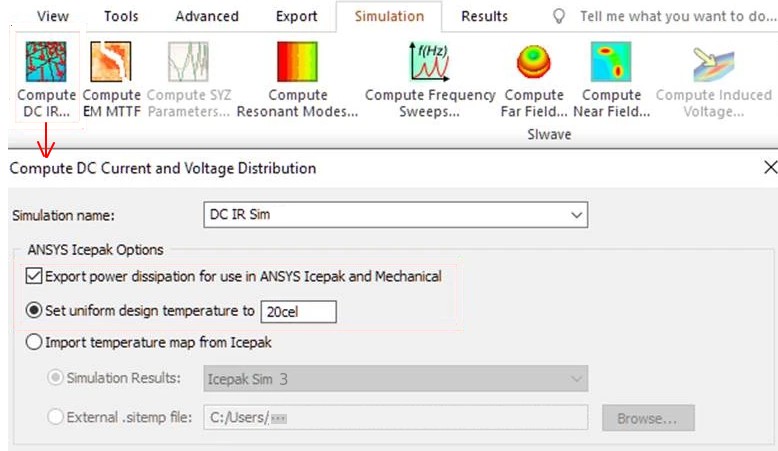Click Compute Induced Voltage icon
778x451 pixels.
[x=713, y=64]
